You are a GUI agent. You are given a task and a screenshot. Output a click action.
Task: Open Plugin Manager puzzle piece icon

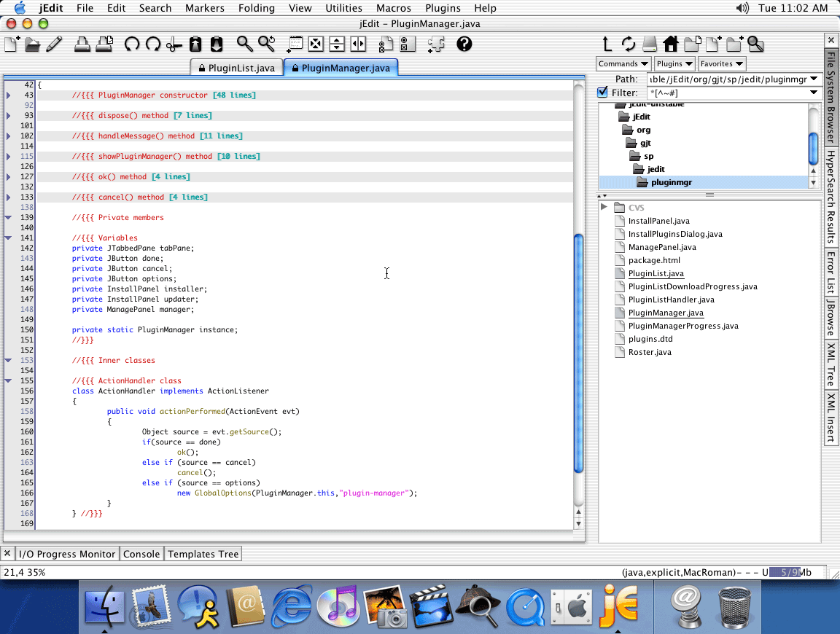(436, 44)
